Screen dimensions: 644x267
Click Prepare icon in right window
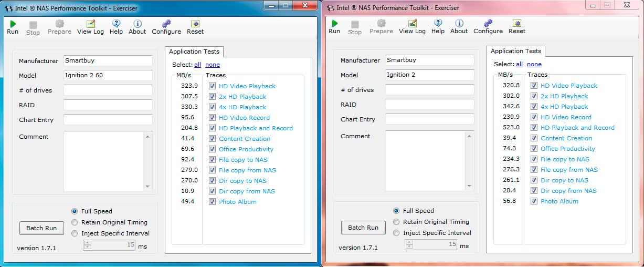tap(381, 23)
